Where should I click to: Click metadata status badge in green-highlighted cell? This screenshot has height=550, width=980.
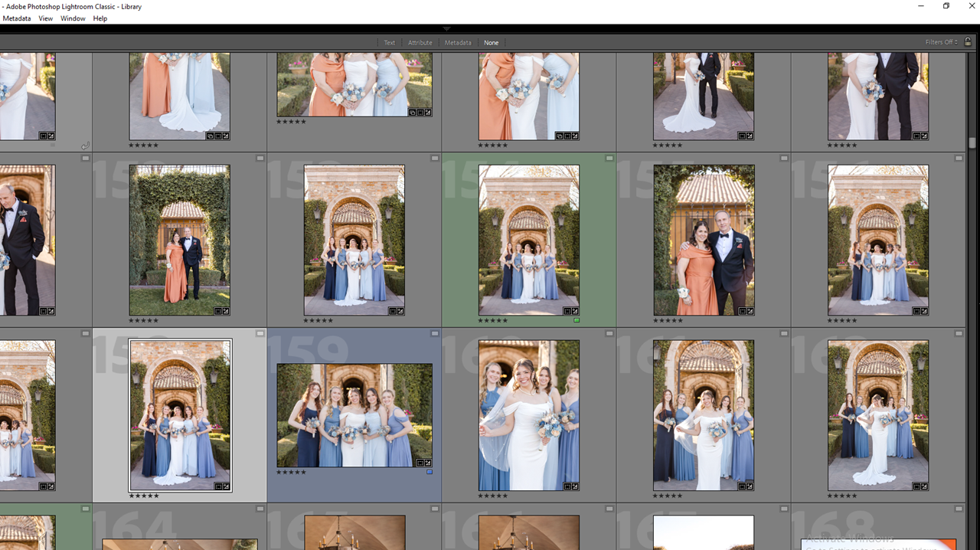[x=609, y=159]
